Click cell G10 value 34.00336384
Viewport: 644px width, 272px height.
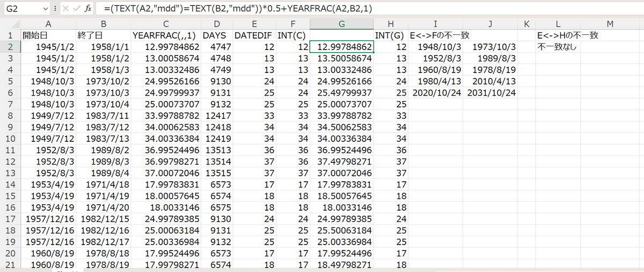[341, 139]
